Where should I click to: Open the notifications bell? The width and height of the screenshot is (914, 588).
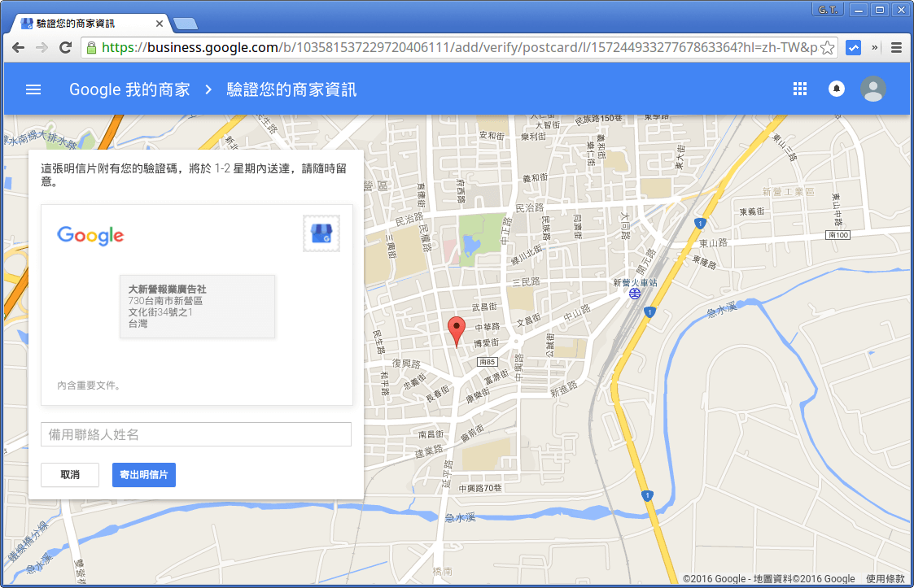(x=836, y=89)
